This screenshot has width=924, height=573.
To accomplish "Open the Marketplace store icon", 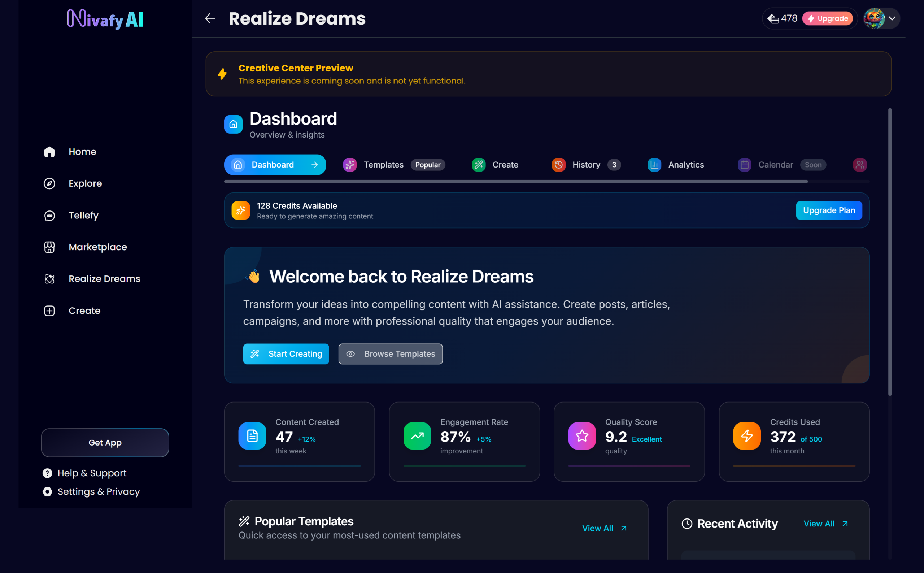I will [x=49, y=247].
